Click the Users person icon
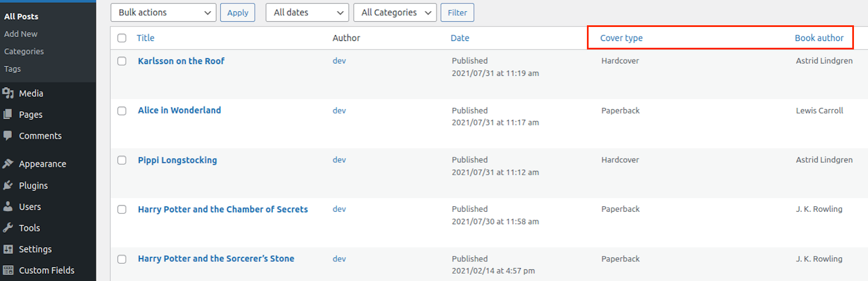The width and height of the screenshot is (868, 281). pos(8,207)
